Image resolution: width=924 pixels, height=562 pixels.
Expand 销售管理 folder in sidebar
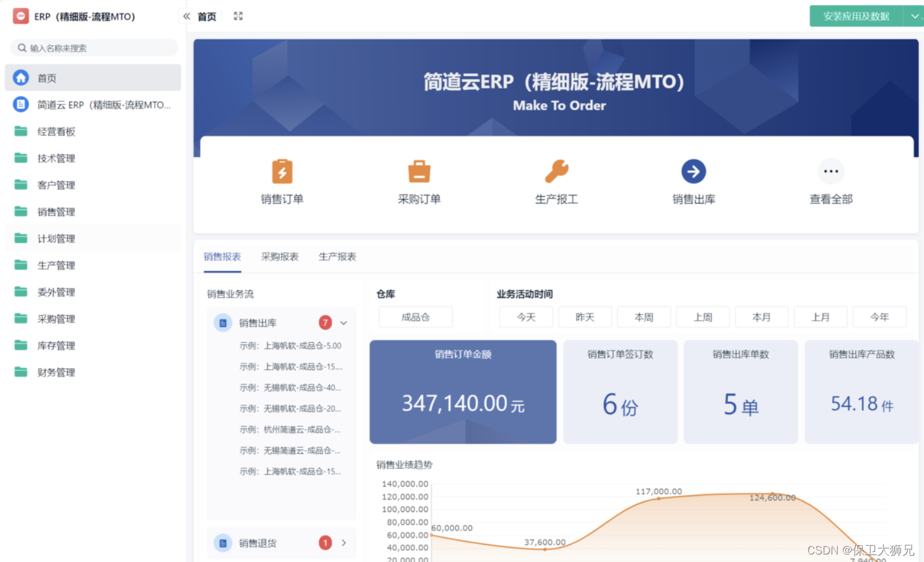[x=93, y=212]
